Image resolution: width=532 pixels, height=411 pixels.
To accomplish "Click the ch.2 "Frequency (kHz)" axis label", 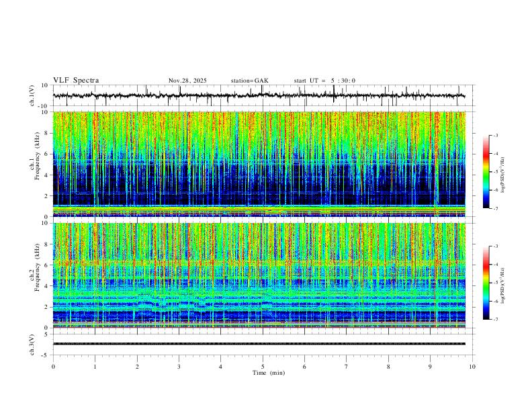I will (38, 267).
